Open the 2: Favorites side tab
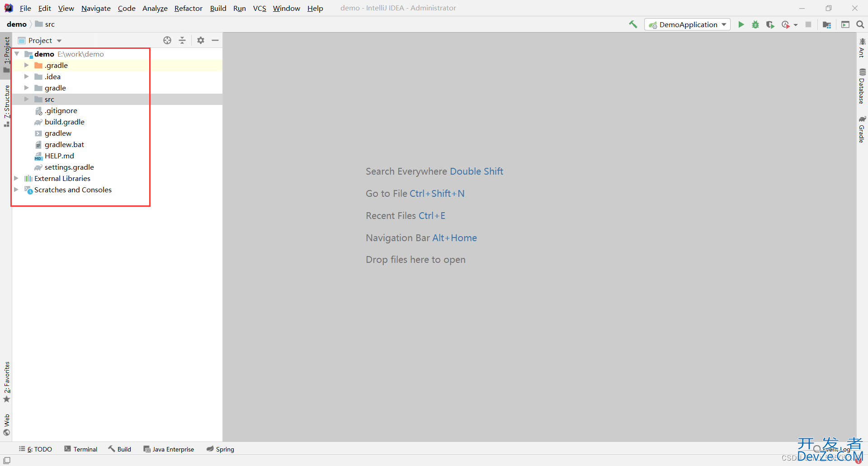 (6, 382)
